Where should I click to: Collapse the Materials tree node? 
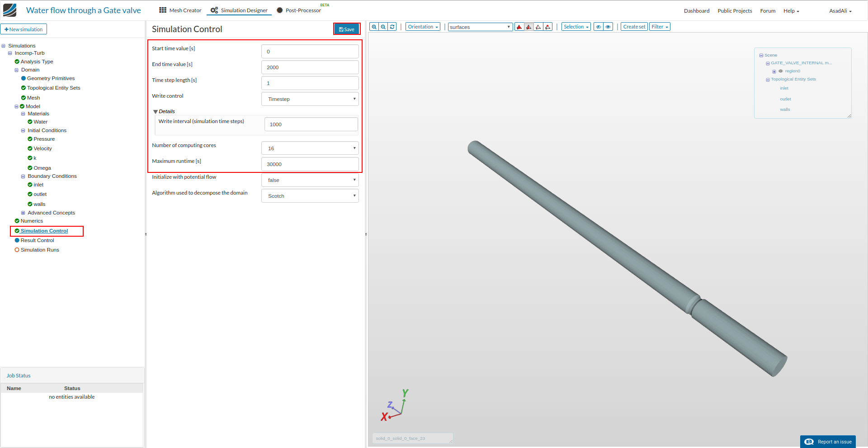coord(23,114)
